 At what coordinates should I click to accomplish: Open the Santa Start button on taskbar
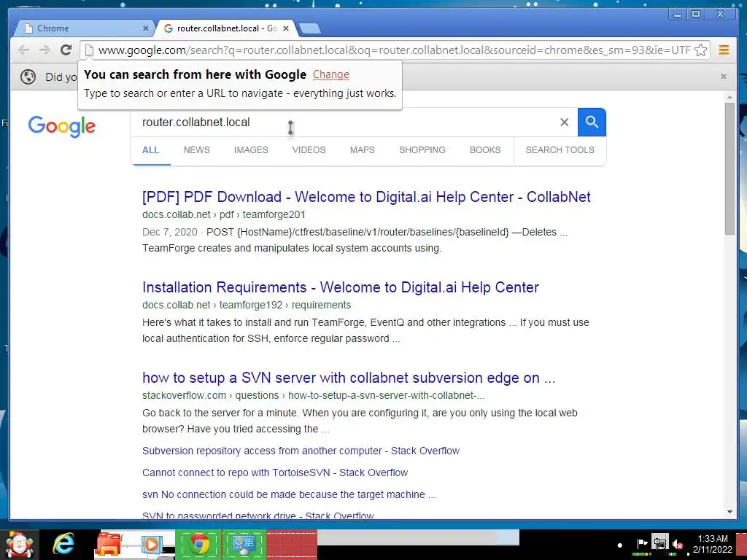pyautogui.click(x=18, y=545)
